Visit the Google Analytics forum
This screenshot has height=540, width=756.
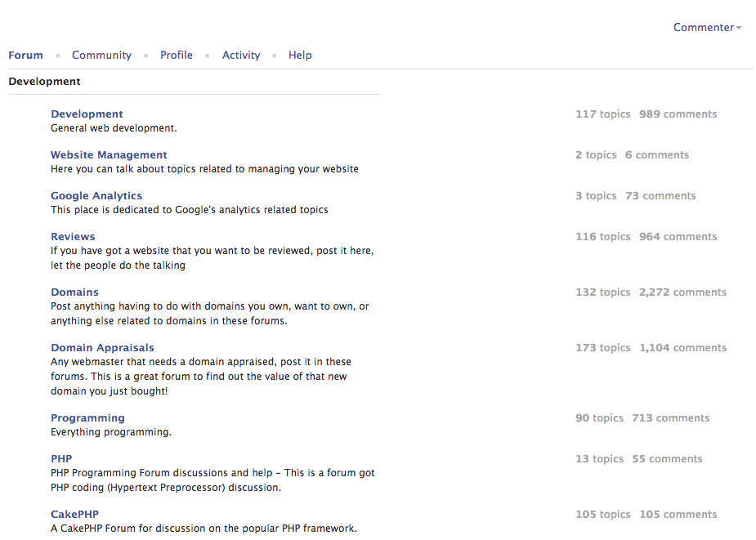(96, 196)
